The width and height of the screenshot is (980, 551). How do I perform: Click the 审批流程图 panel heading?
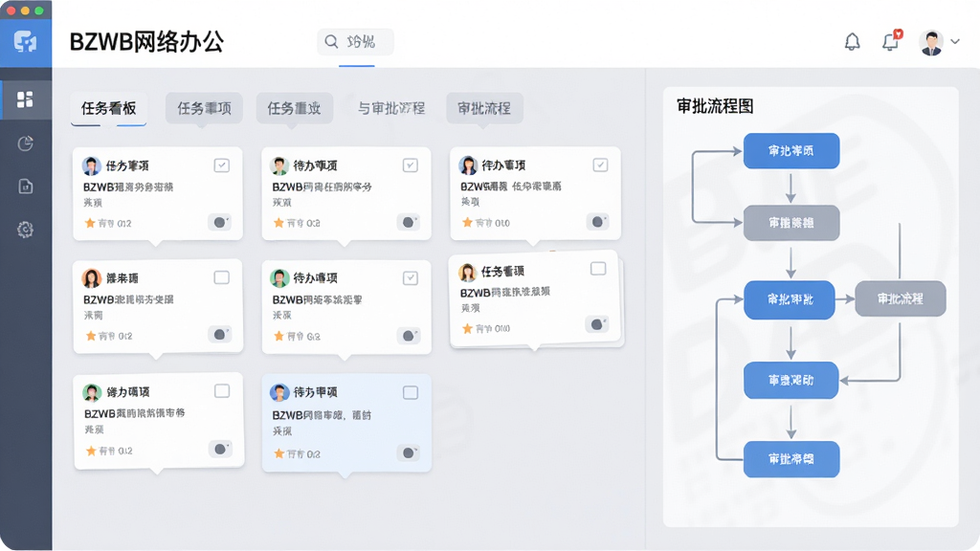[715, 106]
